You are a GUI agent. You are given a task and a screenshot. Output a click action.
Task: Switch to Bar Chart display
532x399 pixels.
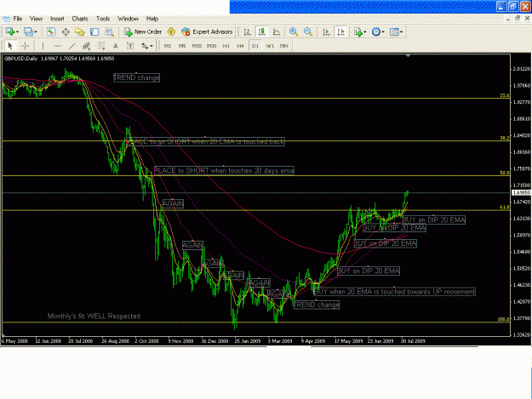[x=248, y=31]
